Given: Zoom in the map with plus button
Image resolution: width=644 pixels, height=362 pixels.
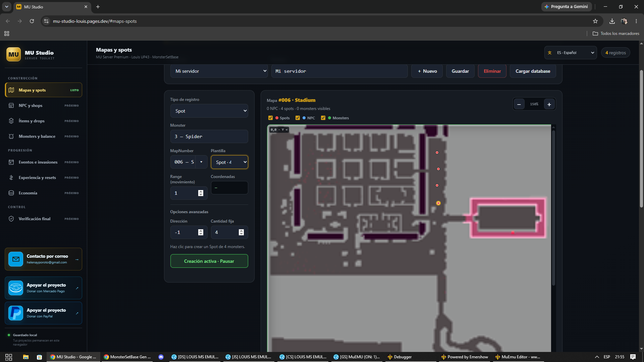Looking at the screenshot, I should [x=549, y=104].
